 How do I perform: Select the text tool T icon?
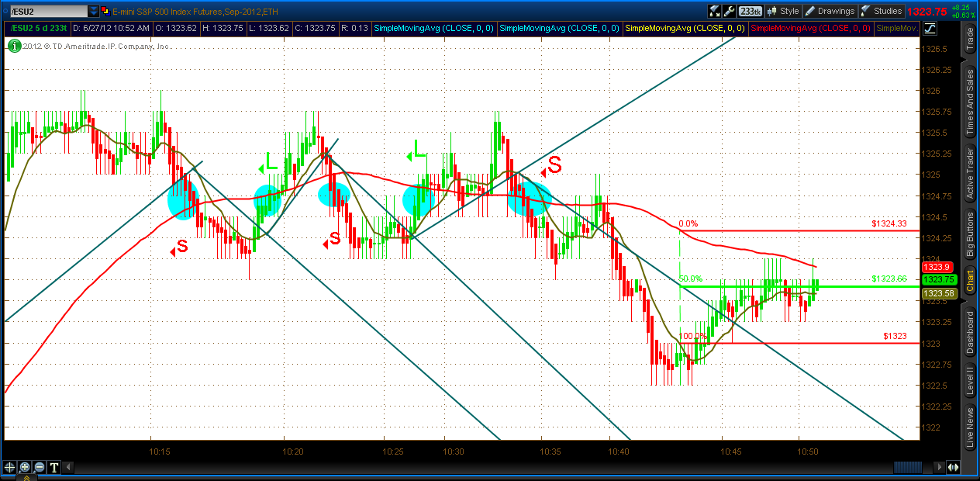[54, 467]
